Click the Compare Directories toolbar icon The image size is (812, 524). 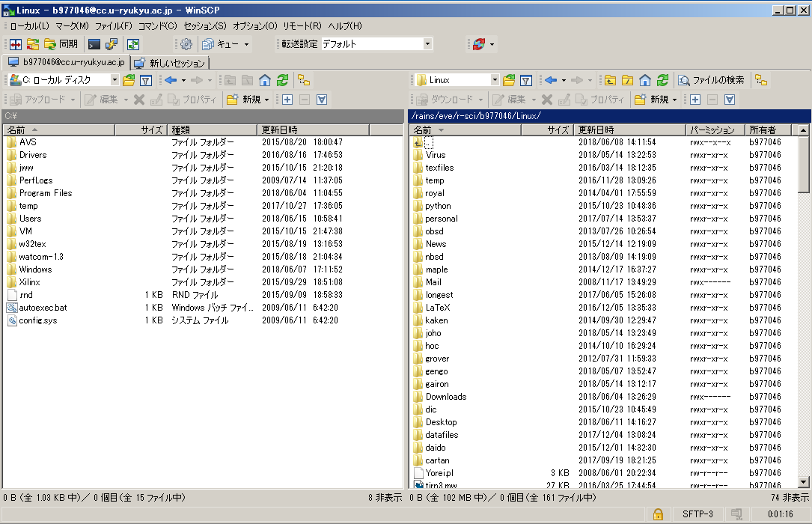pyautogui.click(x=16, y=44)
